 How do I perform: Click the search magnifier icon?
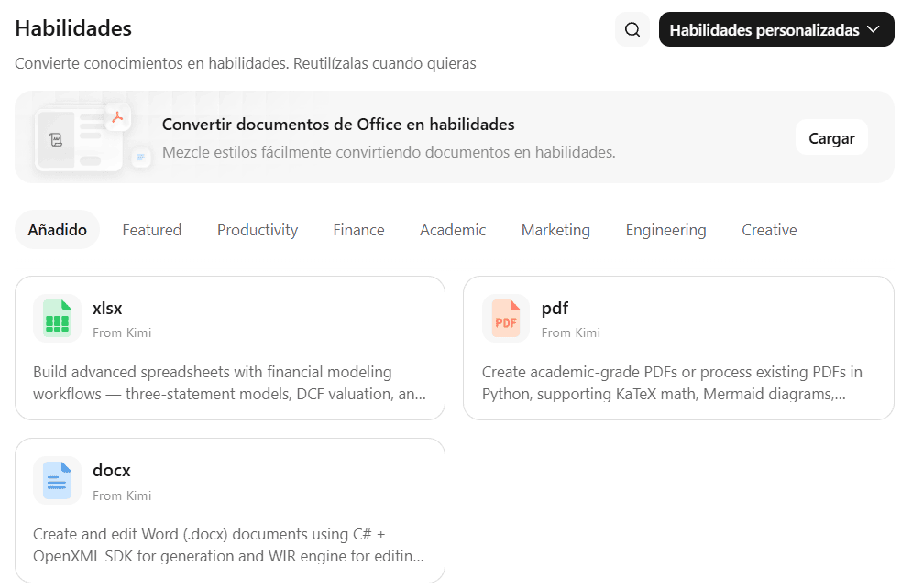coord(632,30)
